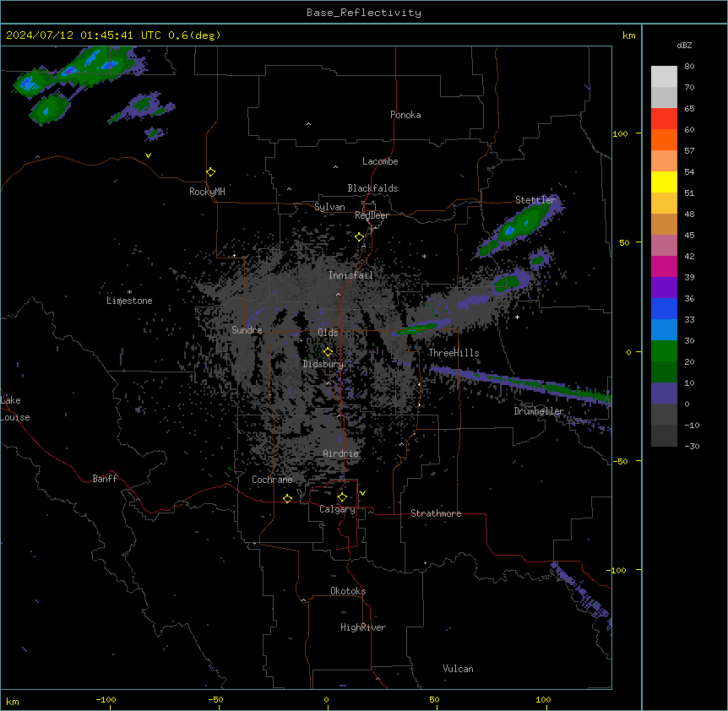Click the white asterisk marker east of Innisfail
This screenshot has width=728, height=711.
pos(424,256)
